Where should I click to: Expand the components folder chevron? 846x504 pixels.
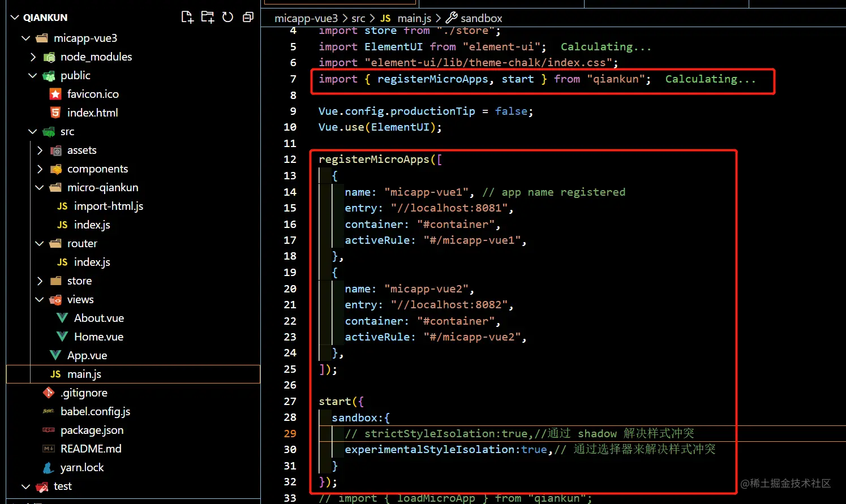click(x=40, y=169)
